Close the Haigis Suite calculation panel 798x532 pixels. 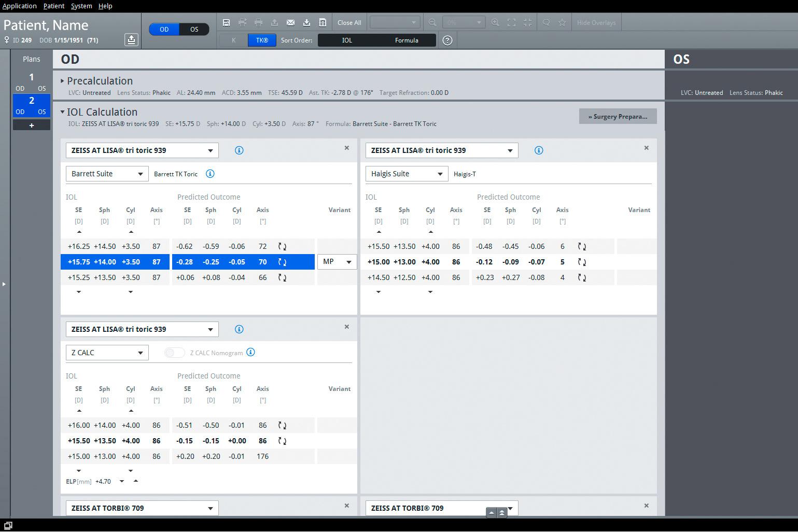(647, 148)
